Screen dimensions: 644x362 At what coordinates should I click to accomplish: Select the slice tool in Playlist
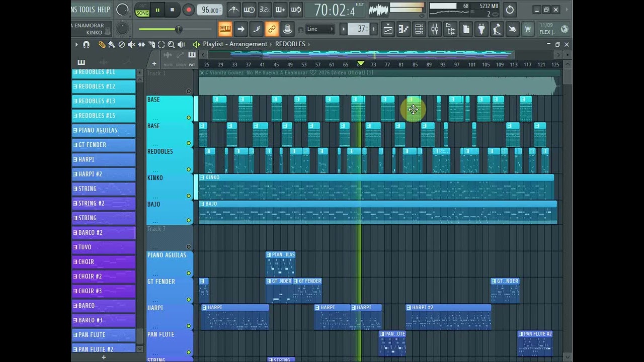click(151, 44)
